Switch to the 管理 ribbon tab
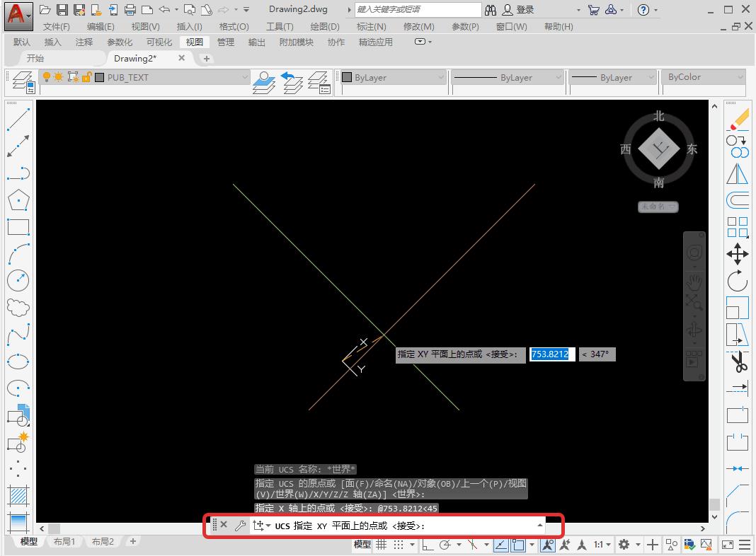This screenshot has width=756, height=556. [226, 42]
